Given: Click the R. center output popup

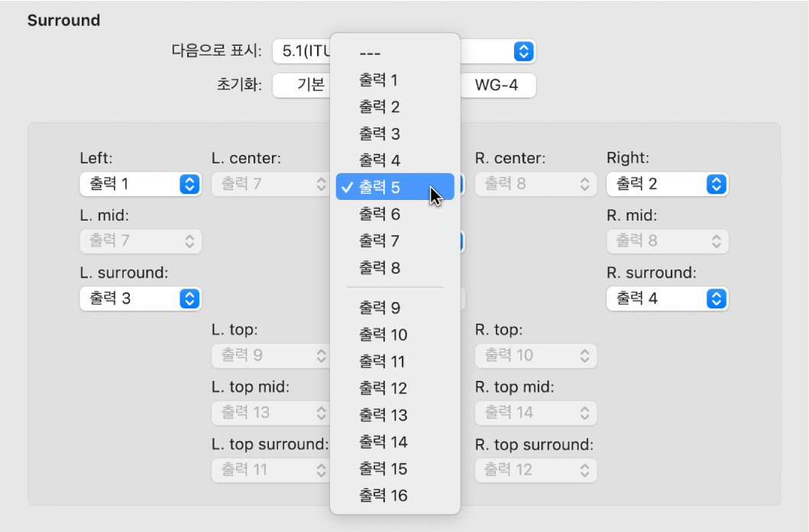Looking at the screenshot, I should 536,184.
